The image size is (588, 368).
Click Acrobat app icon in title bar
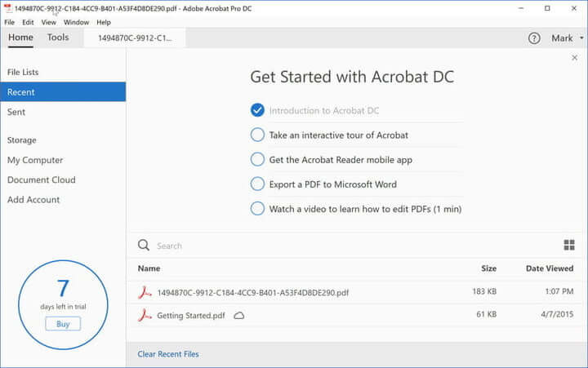tap(7, 8)
